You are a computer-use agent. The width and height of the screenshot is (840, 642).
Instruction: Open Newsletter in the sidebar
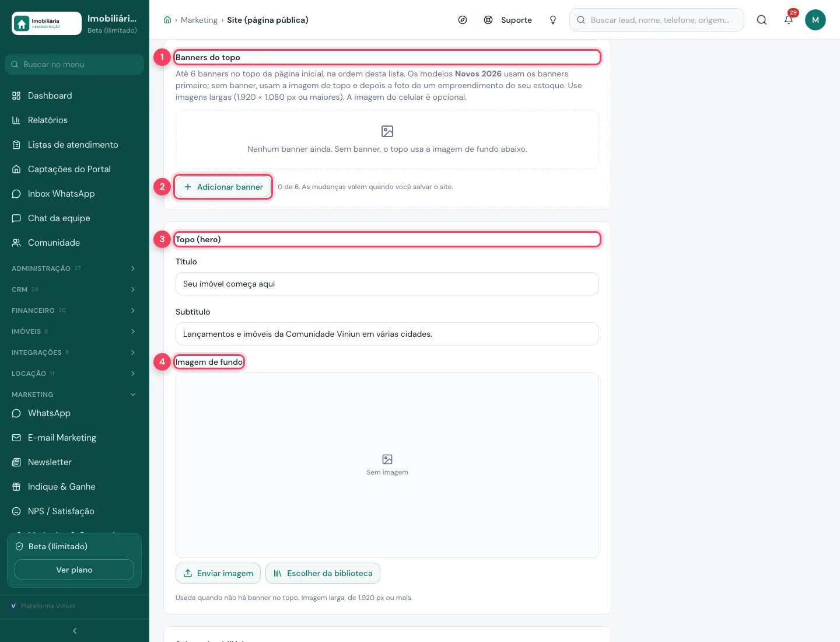pos(74,462)
